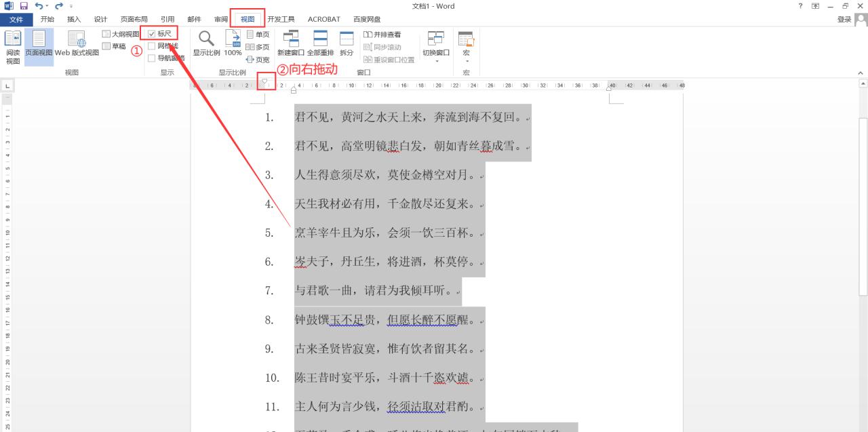Screen dimensions: 868x432
Task: Click line 钟鼓馔玉不足贵，但愿长醉不愿醒
Action: coord(387,319)
